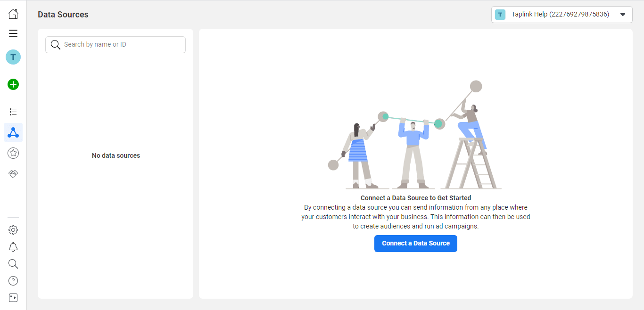Click the round T account avatar in sidebar
The image size is (644, 310).
[x=13, y=57]
